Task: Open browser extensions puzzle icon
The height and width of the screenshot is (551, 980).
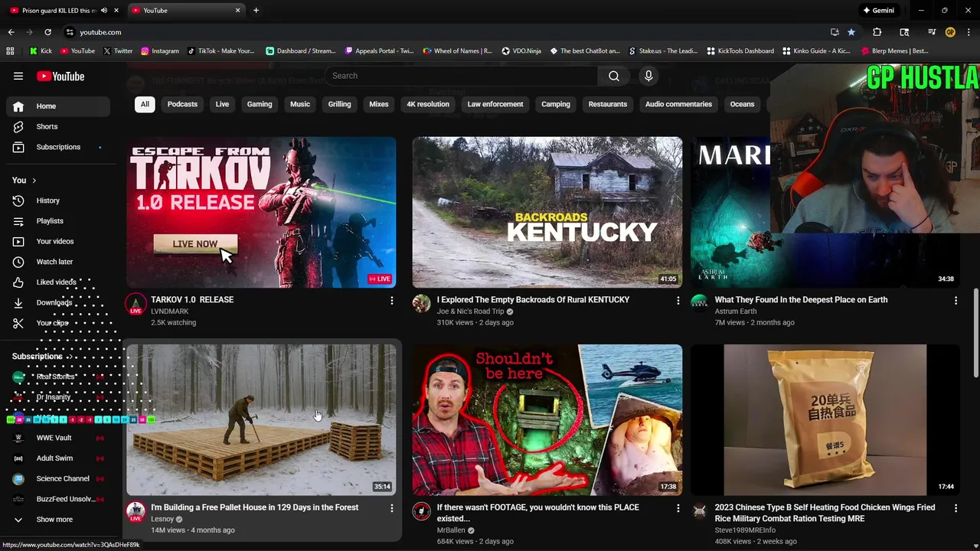Action: point(877,32)
